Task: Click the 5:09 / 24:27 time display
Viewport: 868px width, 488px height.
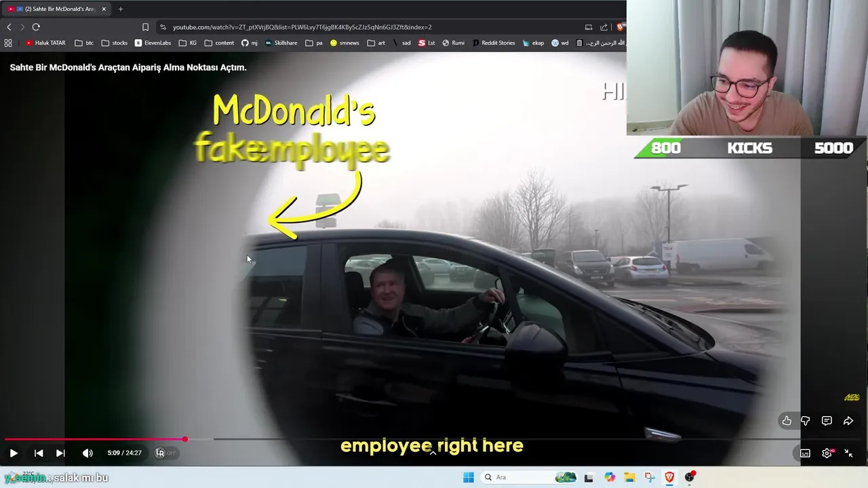Action: pyautogui.click(x=124, y=453)
